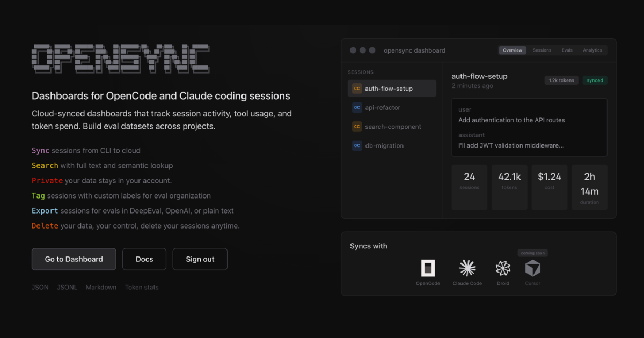
Task: Click the Token stats label
Action: 142,288
